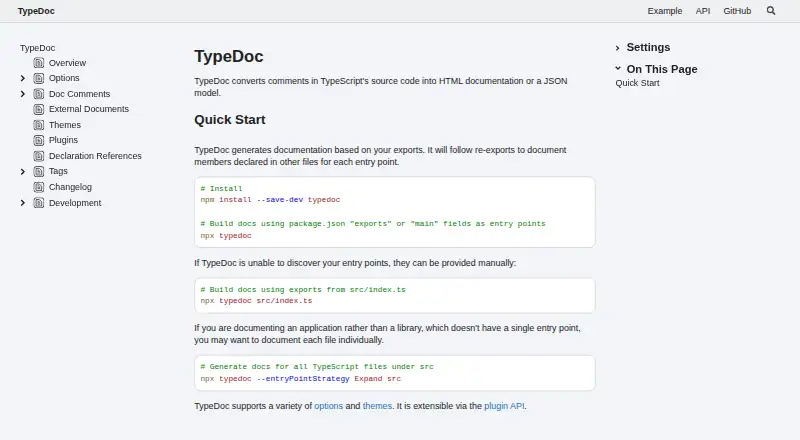Click the Doc Comments document icon
800x440 pixels.
39,94
